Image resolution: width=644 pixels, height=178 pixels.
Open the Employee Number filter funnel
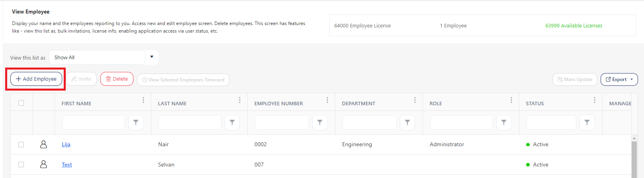point(320,123)
